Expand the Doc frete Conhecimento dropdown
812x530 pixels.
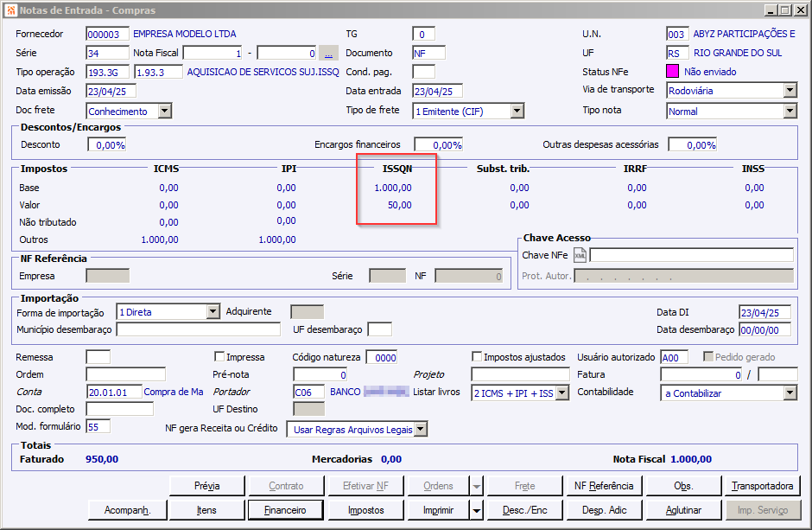click(164, 111)
